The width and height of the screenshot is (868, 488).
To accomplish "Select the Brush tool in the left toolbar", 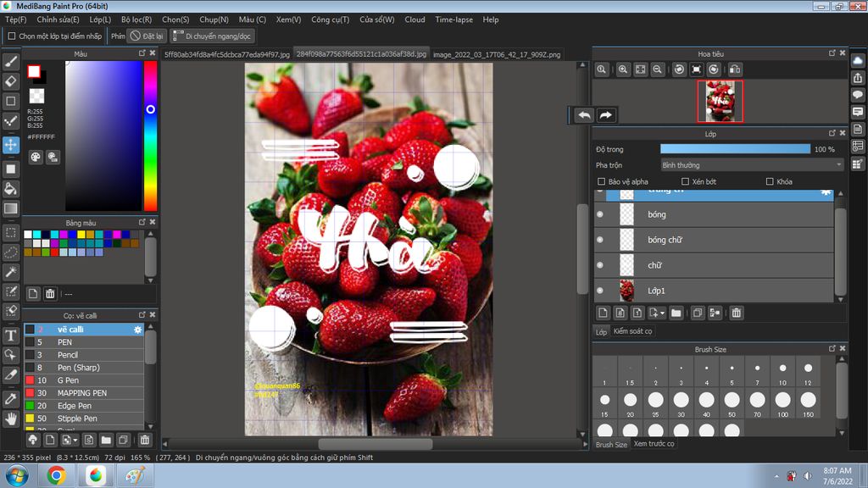I will tap(11, 61).
